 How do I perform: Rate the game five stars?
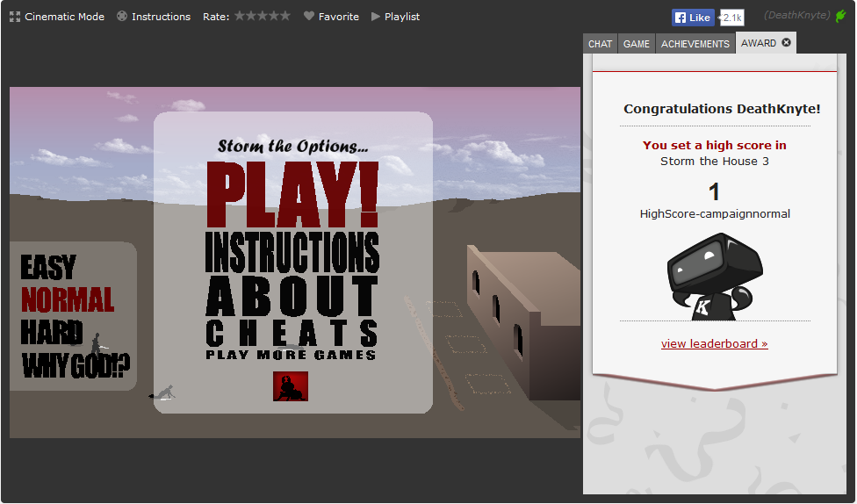tap(284, 16)
